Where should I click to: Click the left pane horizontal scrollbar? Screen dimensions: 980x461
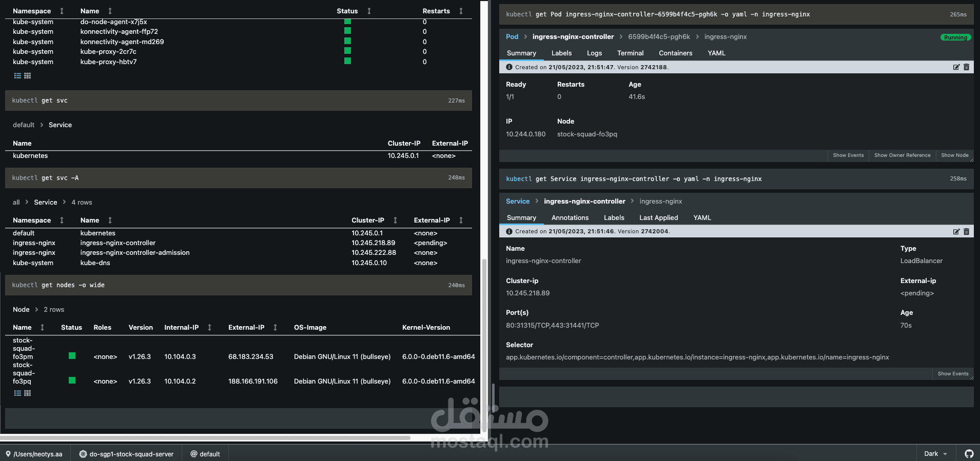pos(205,438)
